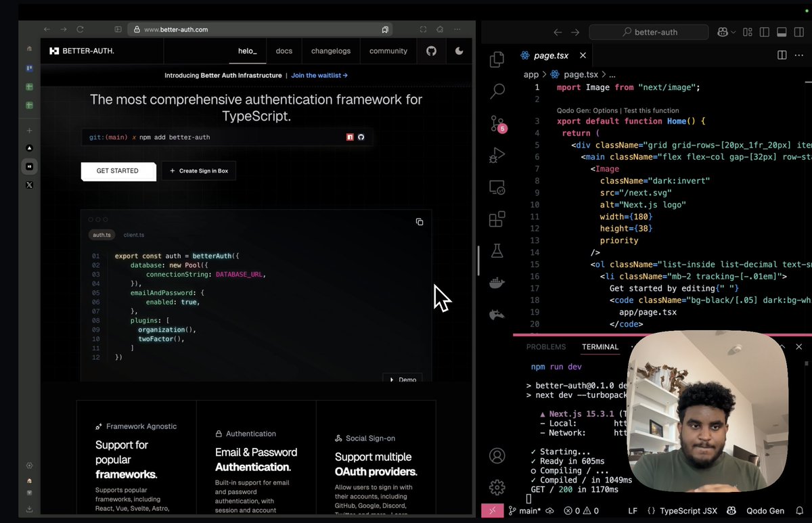Click the publish to cloud sync icon
This screenshot has height=523, width=812.
click(x=549, y=511)
